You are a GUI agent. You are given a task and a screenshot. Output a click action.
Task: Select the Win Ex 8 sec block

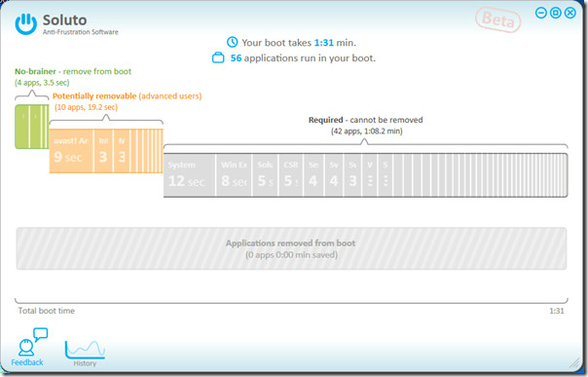pos(234,174)
